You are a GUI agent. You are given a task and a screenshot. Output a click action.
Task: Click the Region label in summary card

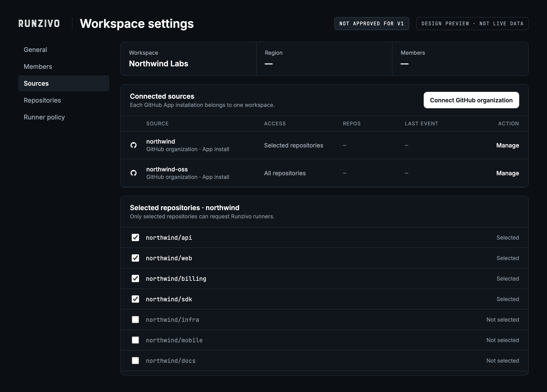273,53
